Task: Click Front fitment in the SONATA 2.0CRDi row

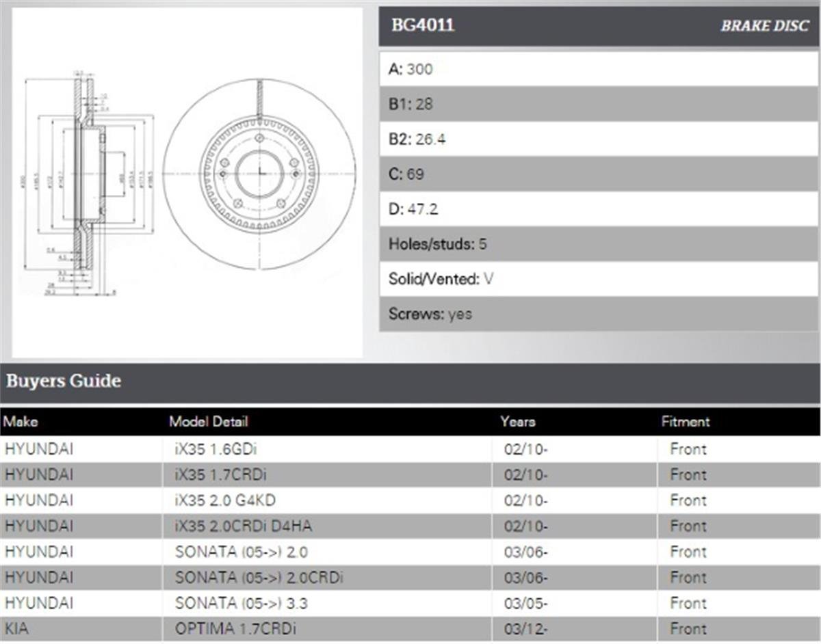Action: pyautogui.click(x=688, y=578)
